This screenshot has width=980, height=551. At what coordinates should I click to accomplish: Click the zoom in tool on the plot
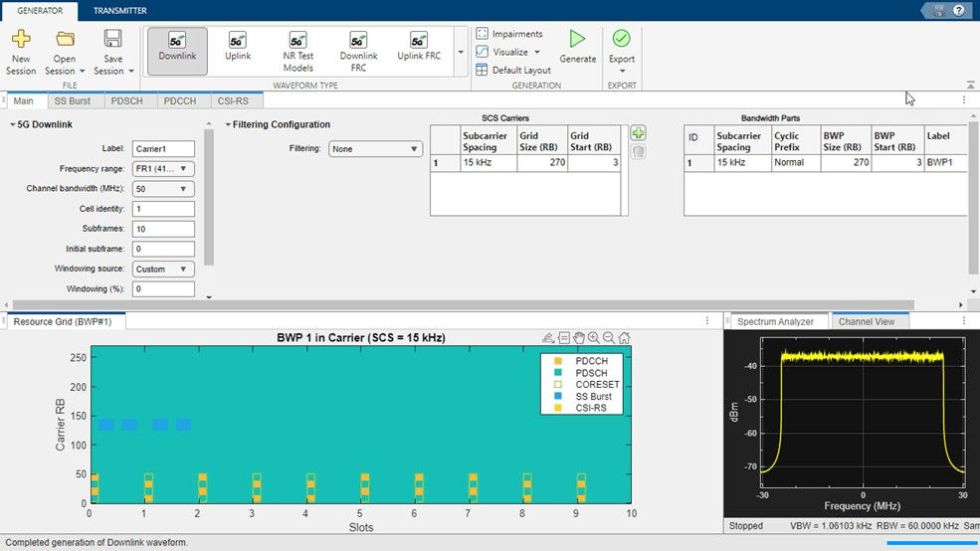click(593, 338)
